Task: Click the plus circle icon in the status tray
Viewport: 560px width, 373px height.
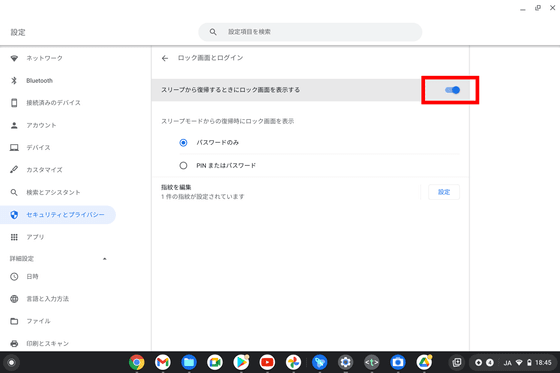Action: pyautogui.click(x=479, y=363)
